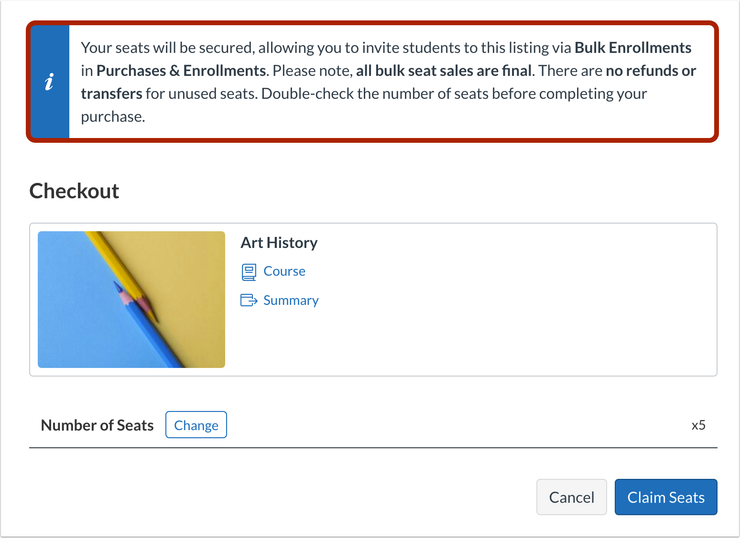Open the Summary link under Art History
Viewport: 740px width, 538px height.
point(290,300)
